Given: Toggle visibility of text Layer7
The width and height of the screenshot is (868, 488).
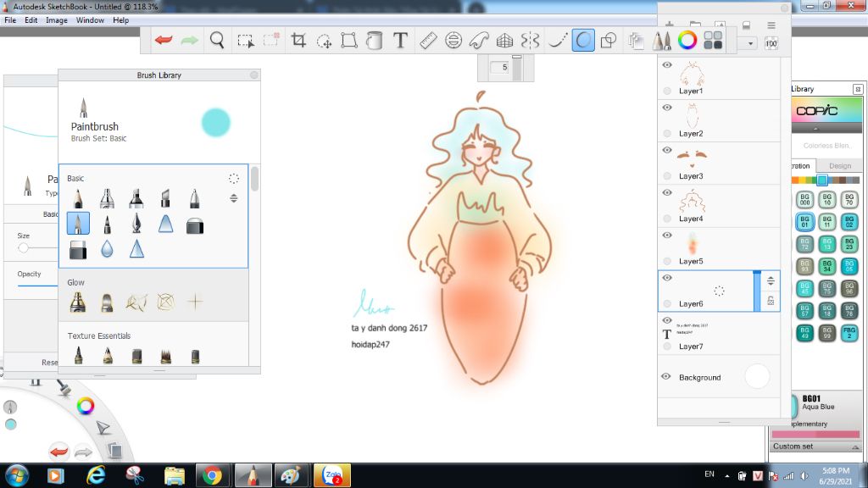Looking at the screenshot, I should (x=667, y=320).
